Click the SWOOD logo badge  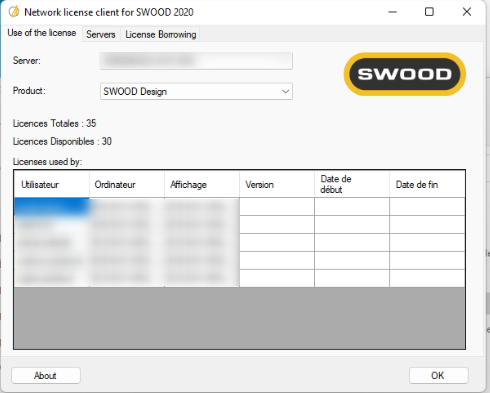tap(405, 74)
